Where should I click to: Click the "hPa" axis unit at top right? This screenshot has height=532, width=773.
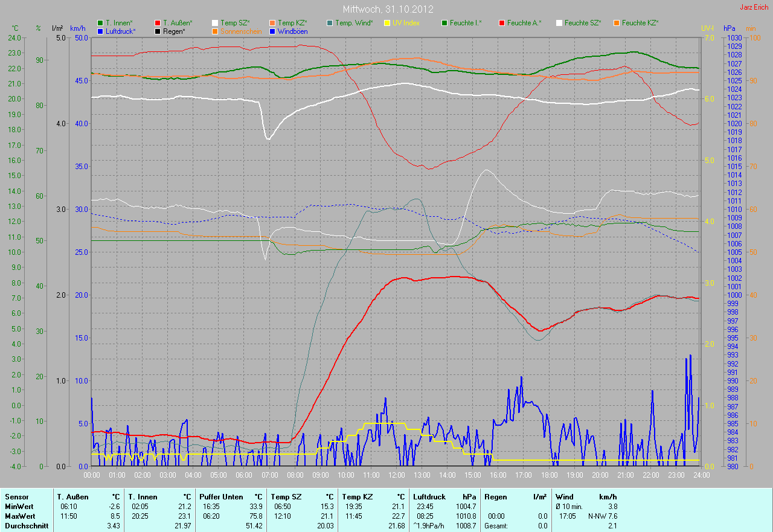[x=730, y=28]
